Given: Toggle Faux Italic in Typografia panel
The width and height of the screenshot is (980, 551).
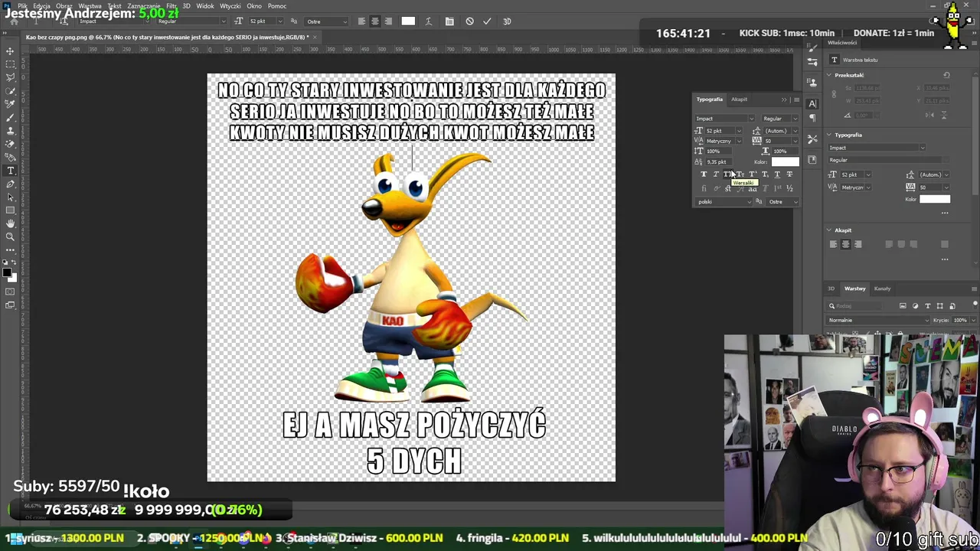Looking at the screenshot, I should pyautogui.click(x=716, y=174).
